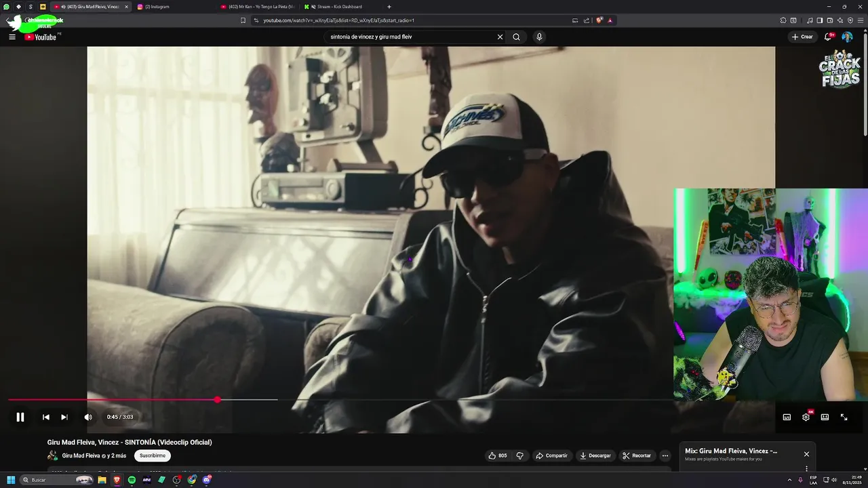Dislike the video with thumbs down
This screenshot has width=868, height=488.
point(520,455)
